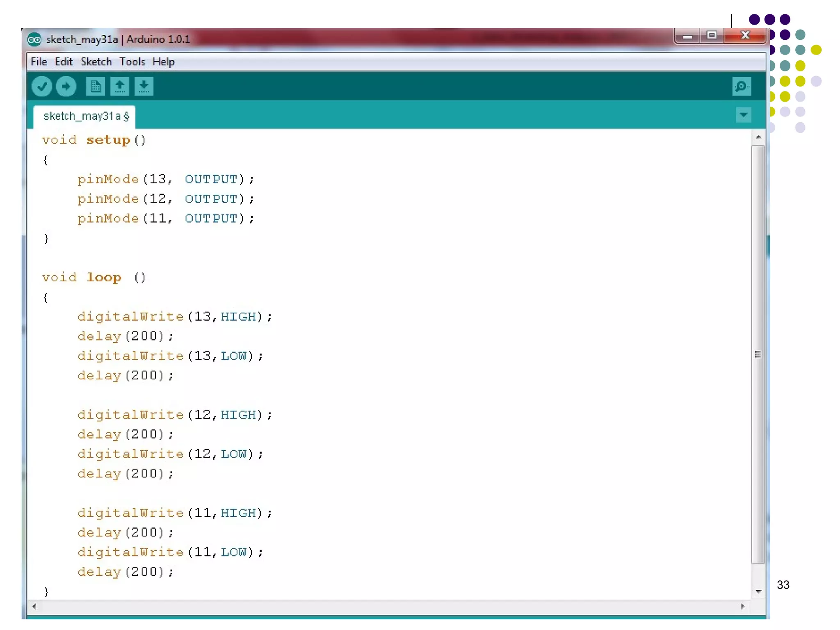840x630 pixels.
Task: Click the vertical scrollbar up arrow
Action: [x=758, y=137]
